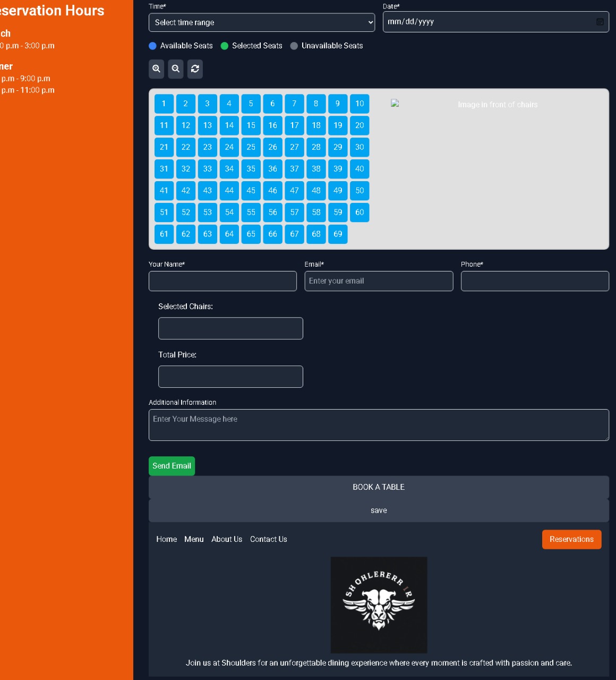The width and height of the screenshot is (616, 680).
Task: Click the broken image placeholder beside the chairs
Action: (394, 103)
